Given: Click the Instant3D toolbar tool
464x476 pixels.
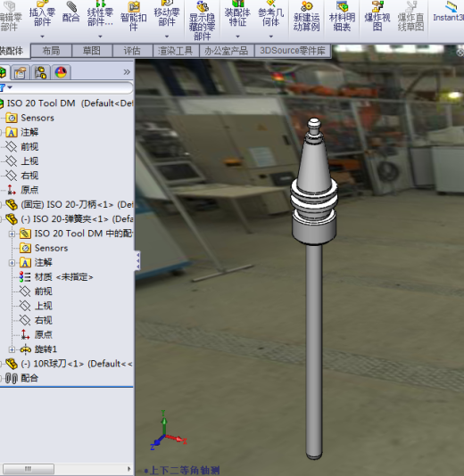Looking at the screenshot, I should coord(449,12).
